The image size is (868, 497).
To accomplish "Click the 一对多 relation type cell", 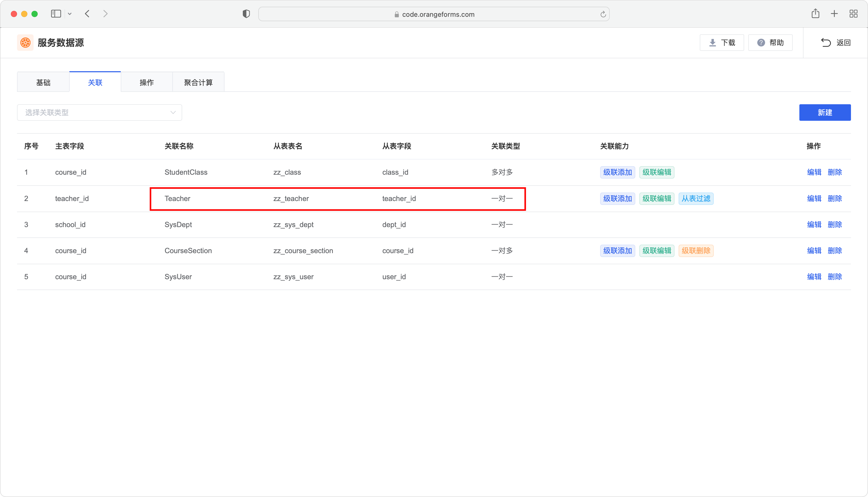I will (502, 251).
